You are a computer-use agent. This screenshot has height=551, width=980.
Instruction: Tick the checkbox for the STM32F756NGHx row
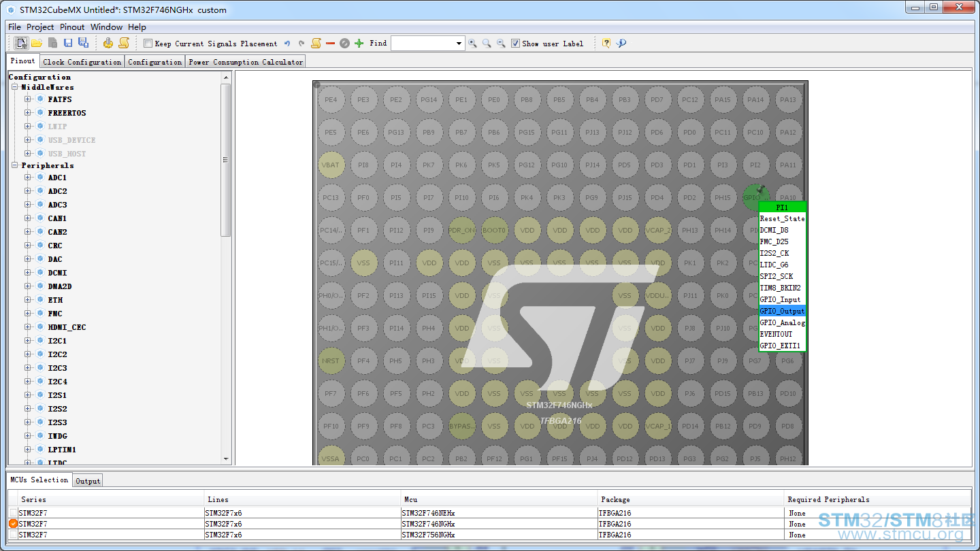[14, 535]
